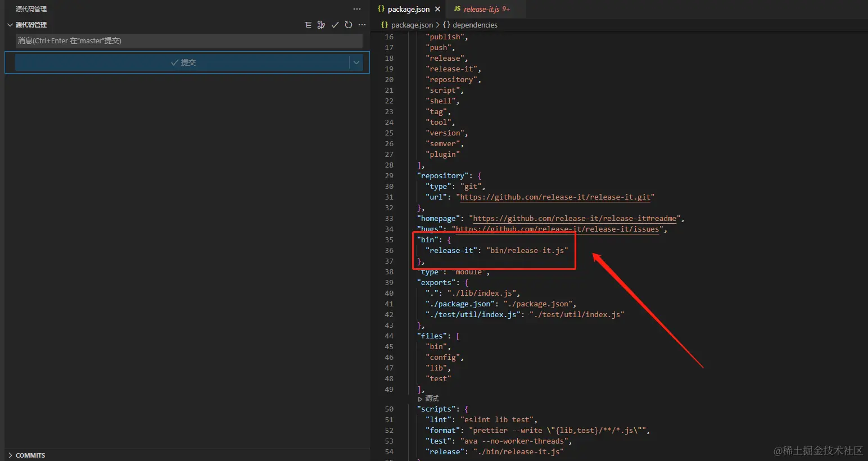Refresh the source control repository

pos(349,25)
